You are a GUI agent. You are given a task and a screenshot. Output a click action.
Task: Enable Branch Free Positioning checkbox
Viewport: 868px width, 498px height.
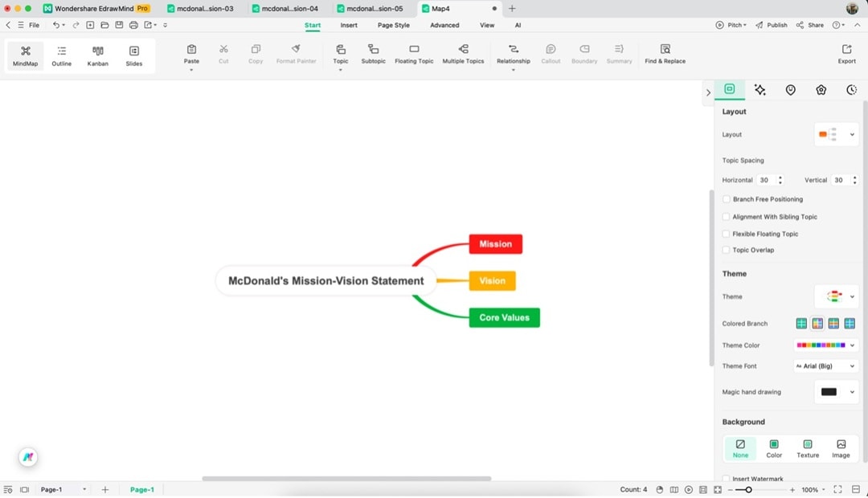point(727,199)
